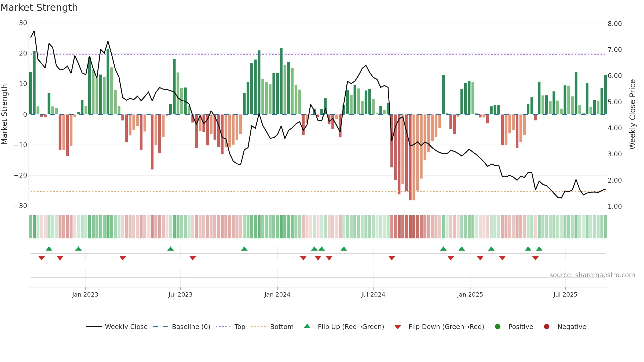Toggle the Baseline (0) legend entry
Image resolution: width=644 pixels, height=362 pixels.
(181, 327)
